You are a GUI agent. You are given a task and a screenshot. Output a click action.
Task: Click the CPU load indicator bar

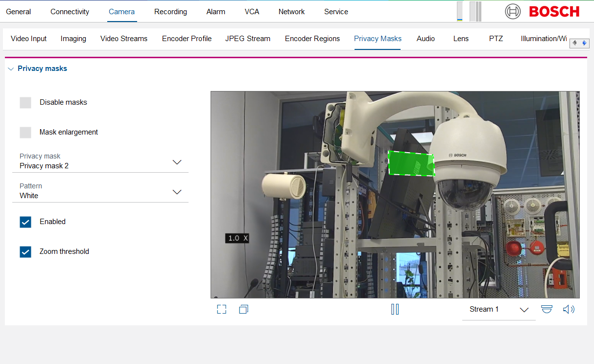pos(460,11)
